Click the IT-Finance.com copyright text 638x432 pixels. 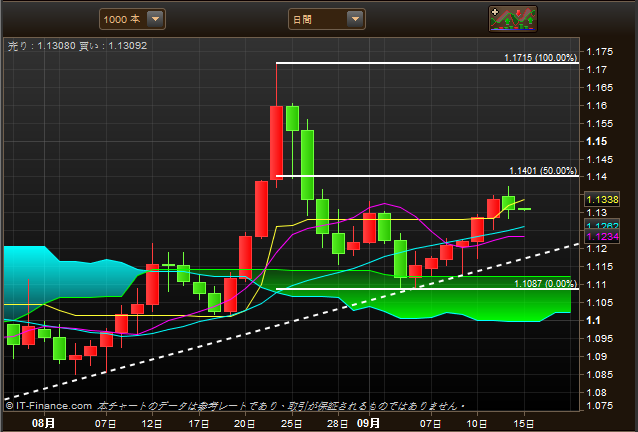pyautogui.click(x=49, y=406)
